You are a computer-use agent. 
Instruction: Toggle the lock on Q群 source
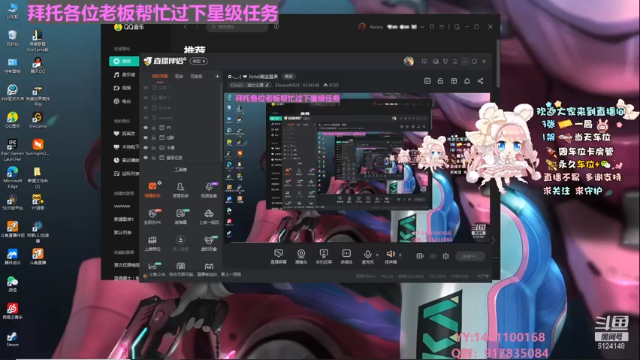[x=154, y=138]
